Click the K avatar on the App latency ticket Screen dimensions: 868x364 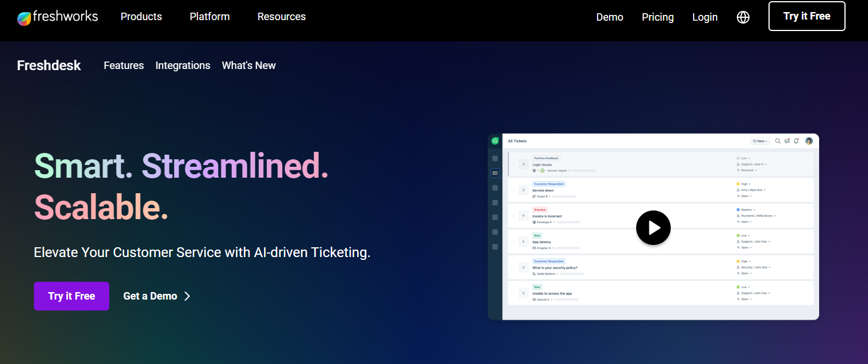click(x=523, y=242)
